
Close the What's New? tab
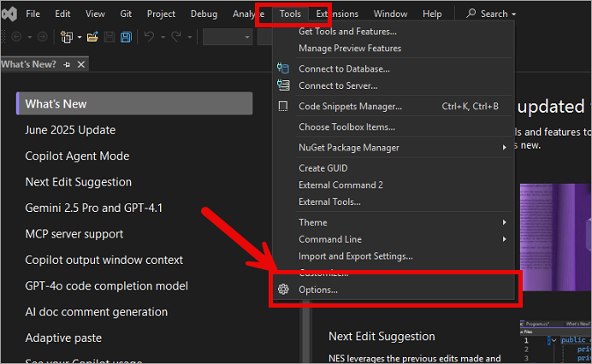80,64
